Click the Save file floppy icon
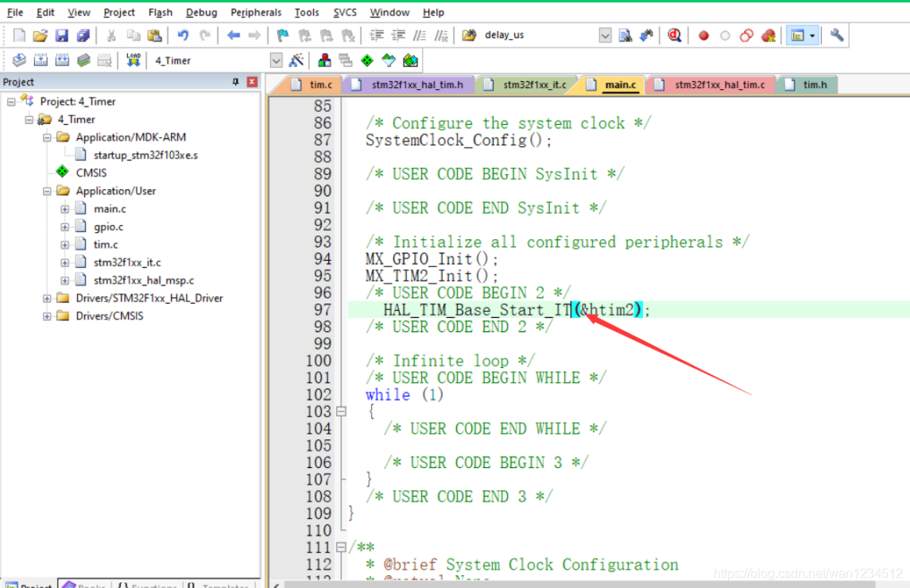 coord(61,36)
